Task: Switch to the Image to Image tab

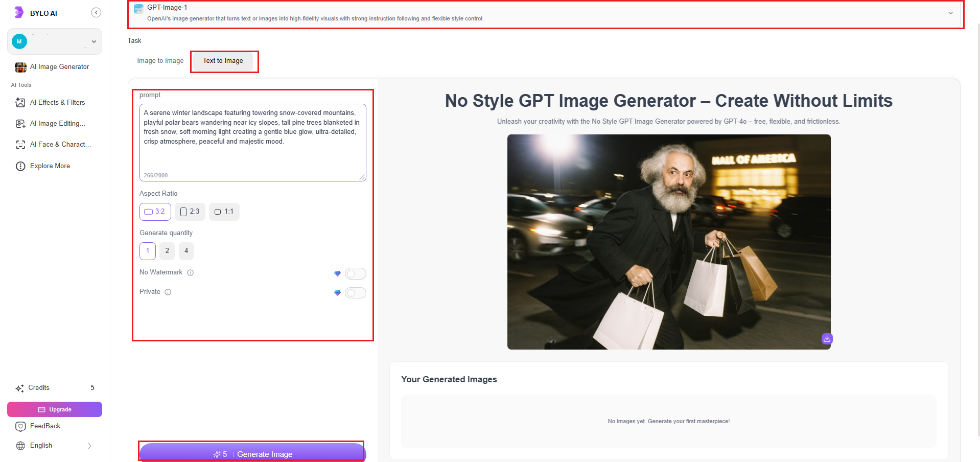Action: click(x=160, y=60)
